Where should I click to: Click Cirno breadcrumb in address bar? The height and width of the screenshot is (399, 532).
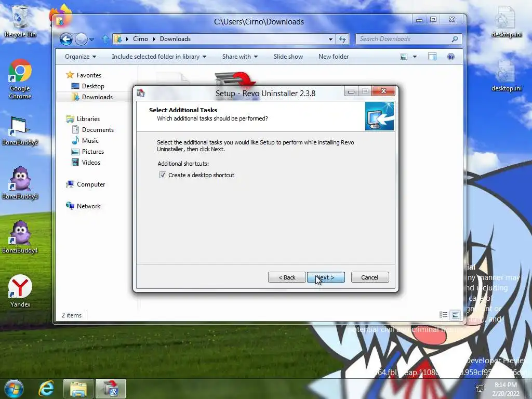[140, 39]
